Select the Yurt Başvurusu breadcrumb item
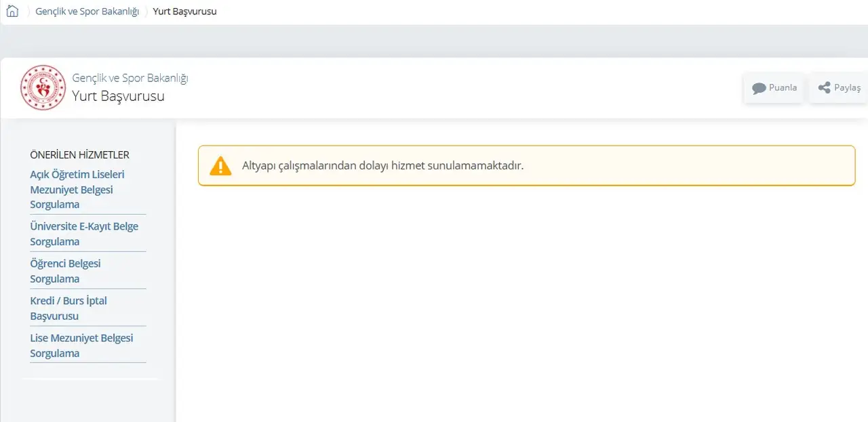868x422 pixels. 184,12
